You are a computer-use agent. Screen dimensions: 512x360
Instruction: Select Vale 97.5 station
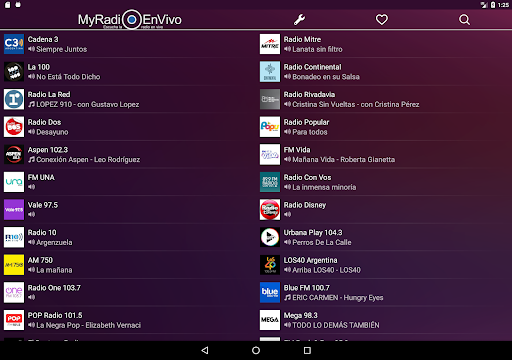(128, 210)
